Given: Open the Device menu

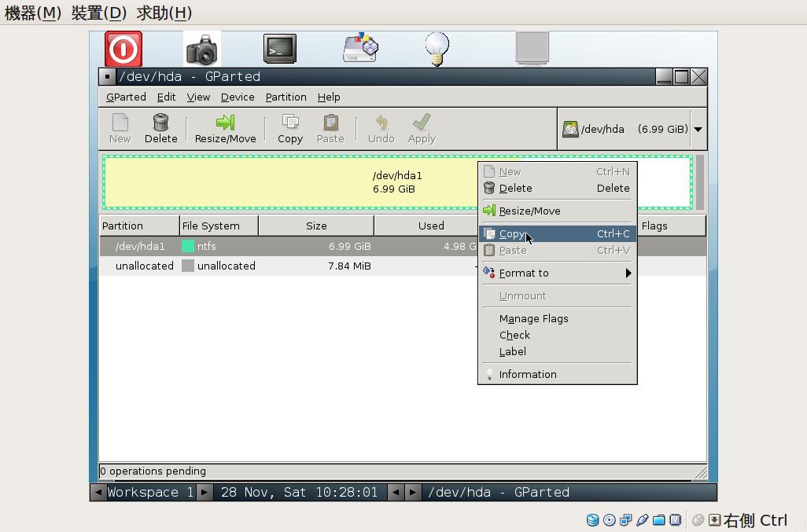Looking at the screenshot, I should pos(238,97).
